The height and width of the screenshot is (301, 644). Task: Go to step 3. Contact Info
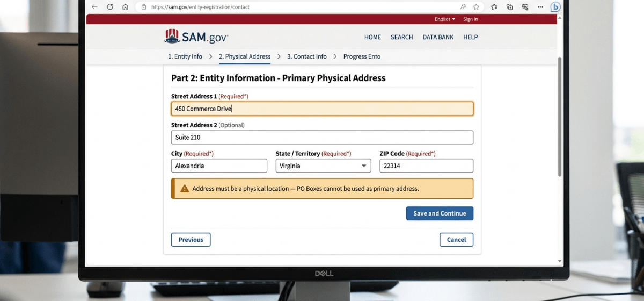(x=307, y=56)
